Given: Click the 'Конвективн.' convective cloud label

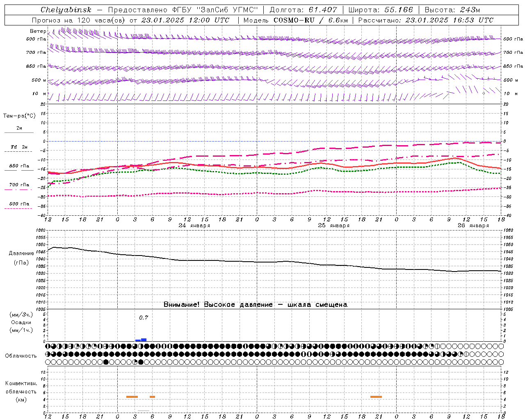Looking at the screenshot, I should 21,383.
